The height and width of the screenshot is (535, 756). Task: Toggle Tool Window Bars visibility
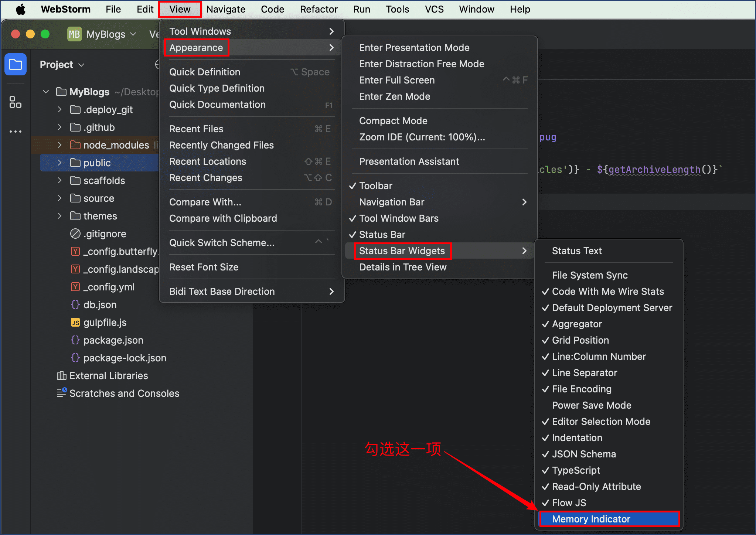point(439,218)
